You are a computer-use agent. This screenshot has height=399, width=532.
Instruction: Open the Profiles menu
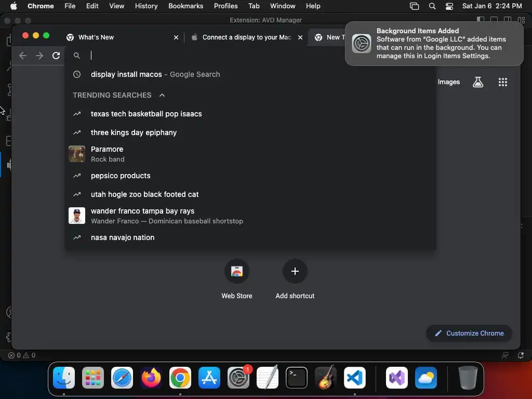(x=225, y=6)
